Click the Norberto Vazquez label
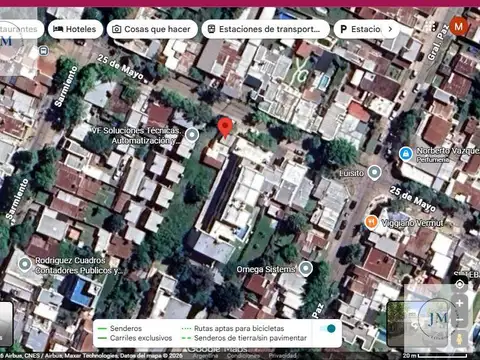The image size is (480, 360). click(x=448, y=151)
